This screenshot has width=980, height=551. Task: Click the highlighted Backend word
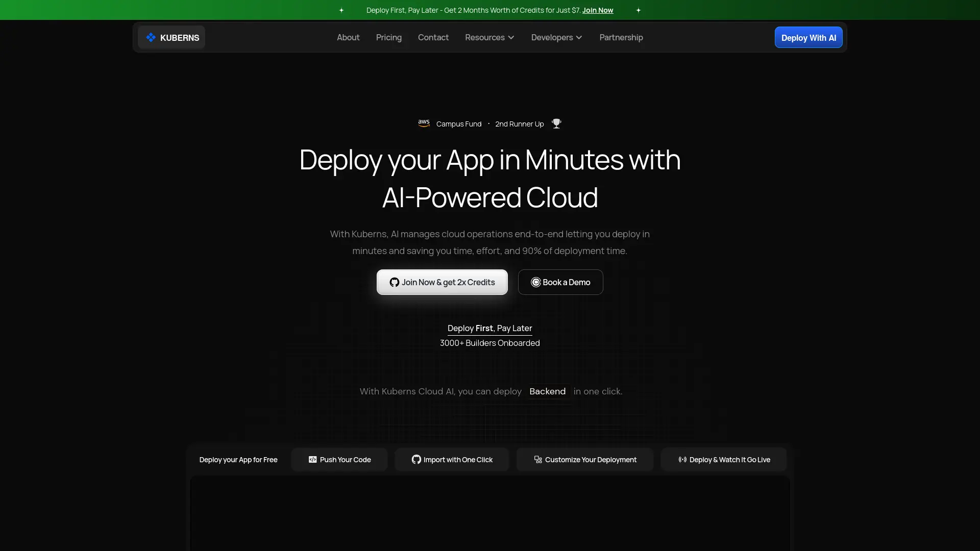(547, 391)
